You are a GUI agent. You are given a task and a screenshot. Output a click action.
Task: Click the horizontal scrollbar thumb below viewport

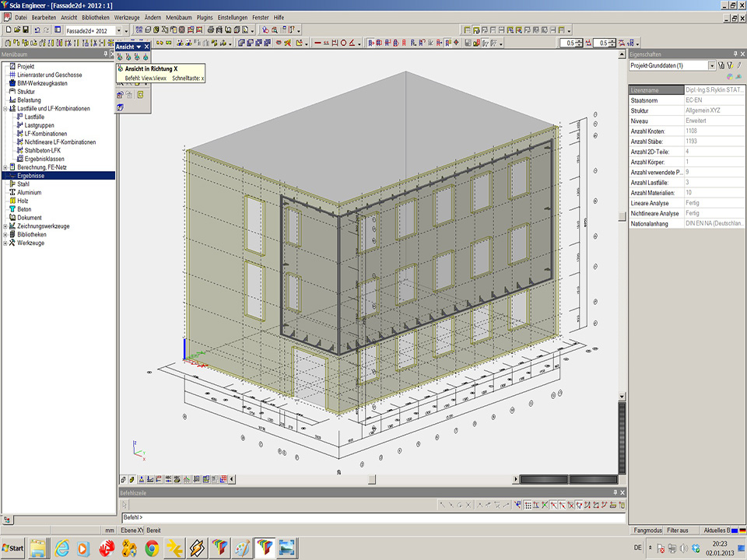pyautogui.click(x=372, y=479)
